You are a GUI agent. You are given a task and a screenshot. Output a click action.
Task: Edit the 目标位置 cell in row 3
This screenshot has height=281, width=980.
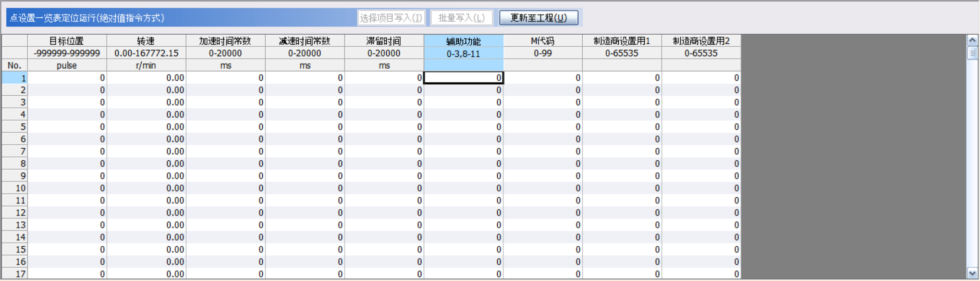(x=67, y=102)
